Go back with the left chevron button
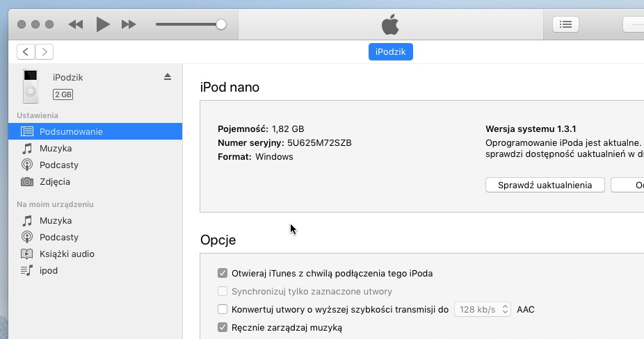The image size is (644, 339). [26, 51]
